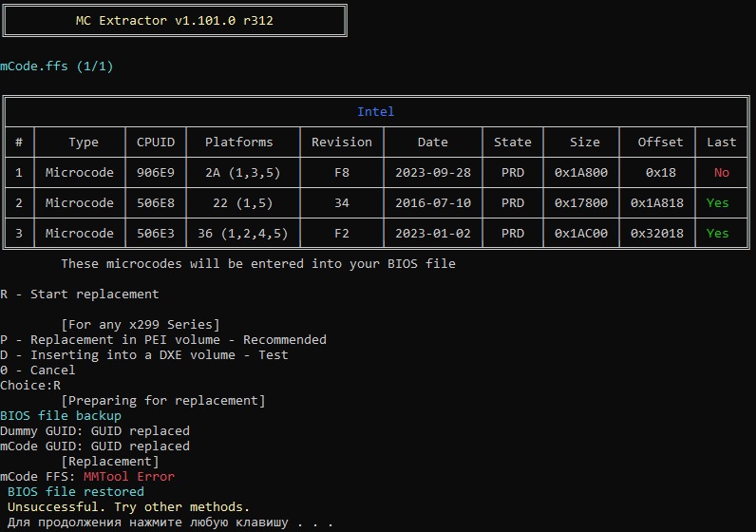
Task: Click offset value 0x32018
Action: pyautogui.click(x=656, y=234)
